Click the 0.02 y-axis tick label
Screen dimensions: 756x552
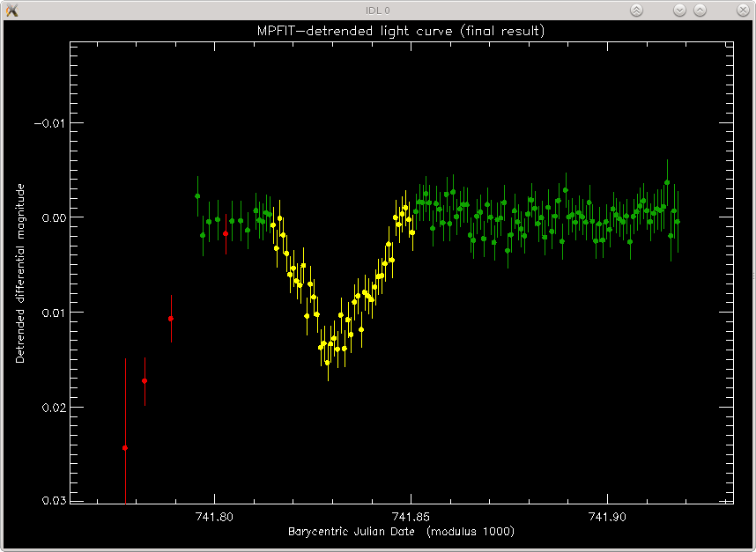(x=53, y=408)
